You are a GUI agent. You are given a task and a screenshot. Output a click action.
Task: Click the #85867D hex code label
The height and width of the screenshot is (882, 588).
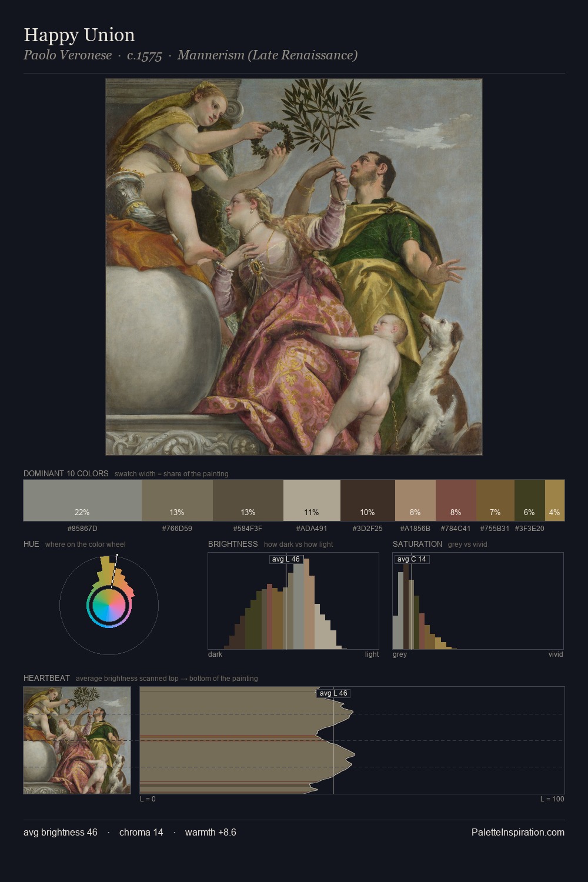point(82,529)
